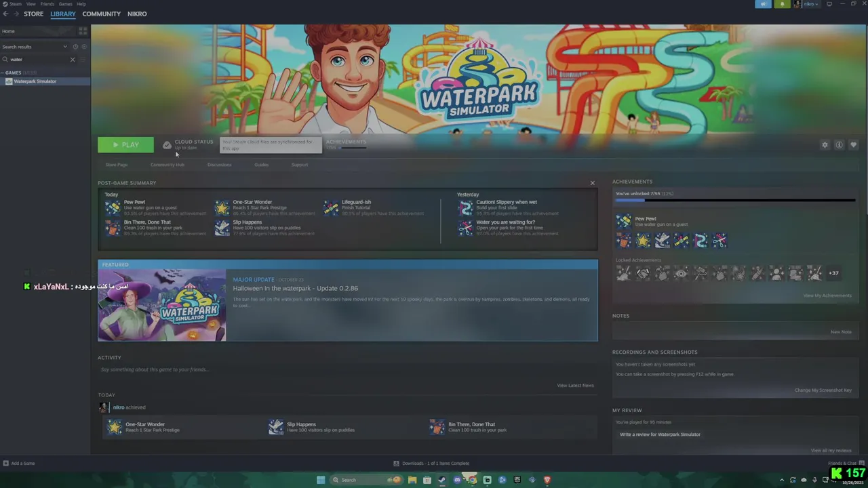The image size is (868, 488).
Task: Click the Caution! Slippery when wet icon
Action: coord(465,207)
